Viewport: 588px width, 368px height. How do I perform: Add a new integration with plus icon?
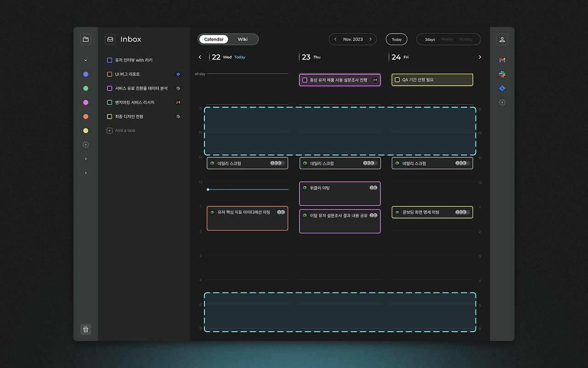[502, 103]
